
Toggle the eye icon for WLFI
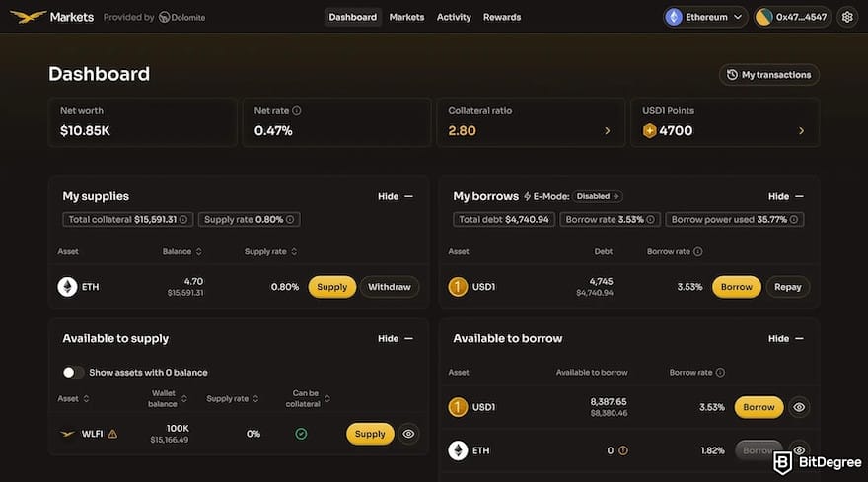click(x=408, y=434)
